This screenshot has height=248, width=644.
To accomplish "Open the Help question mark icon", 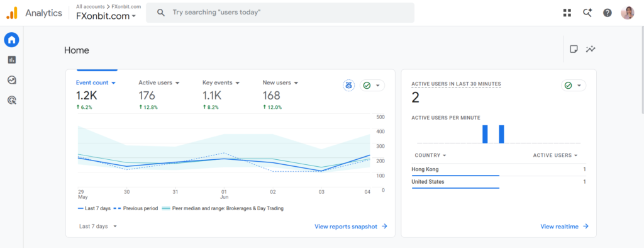I will 608,13.
